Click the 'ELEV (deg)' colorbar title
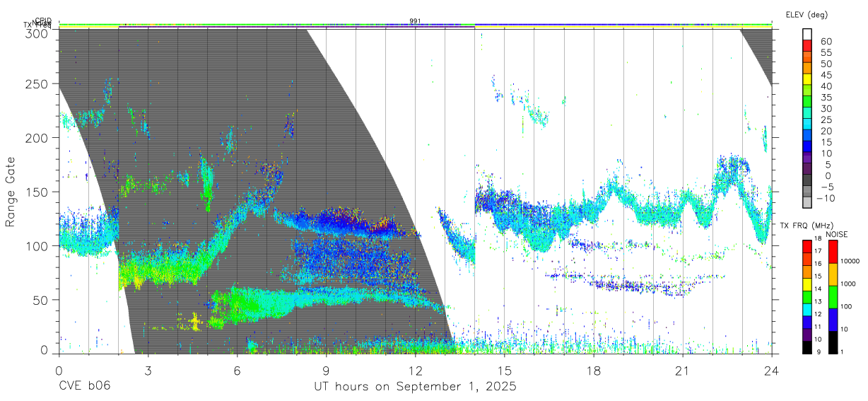The height and width of the screenshot is (401, 868). point(808,15)
